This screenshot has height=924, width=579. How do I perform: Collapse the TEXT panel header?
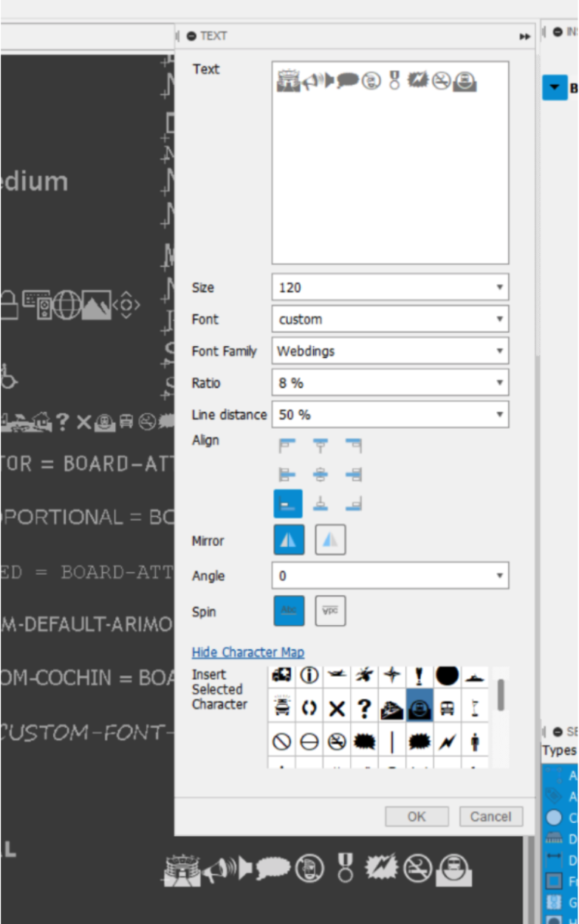[x=192, y=35]
